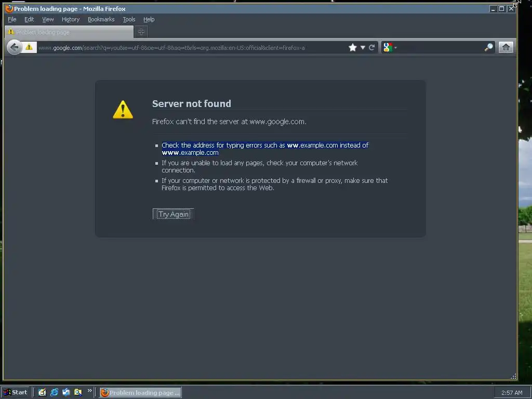Viewport: 532px width, 399px height.
Task: Click the highlighted 'Check the address' bullet text
Action: (265, 149)
